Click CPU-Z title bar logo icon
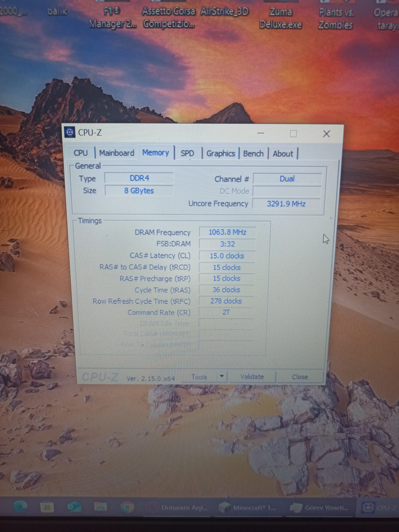Viewport: 399px width, 532px height. pyautogui.click(x=70, y=132)
